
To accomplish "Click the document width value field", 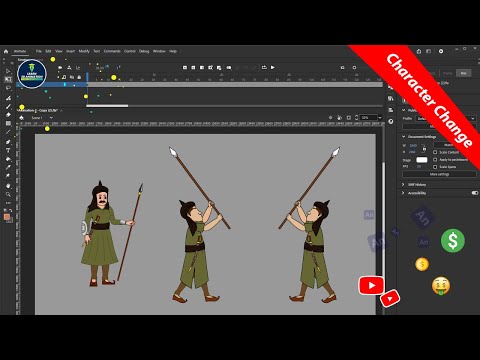I will click(x=413, y=146).
